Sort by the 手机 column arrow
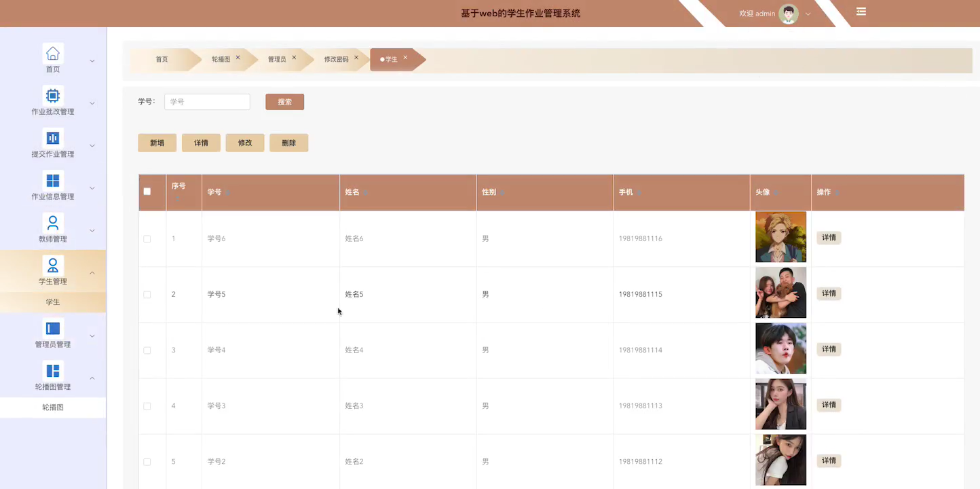The image size is (980, 489). pos(638,192)
